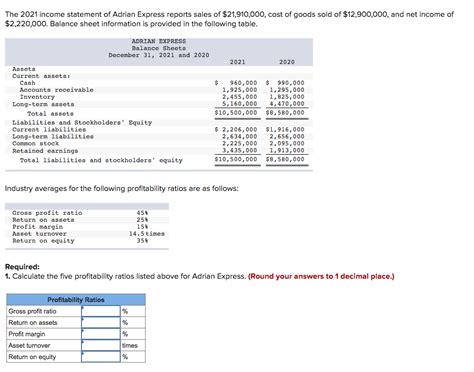This screenshot has height=372, width=474.
Task: Click the 'Current assets:' row label
Action: 41,76
